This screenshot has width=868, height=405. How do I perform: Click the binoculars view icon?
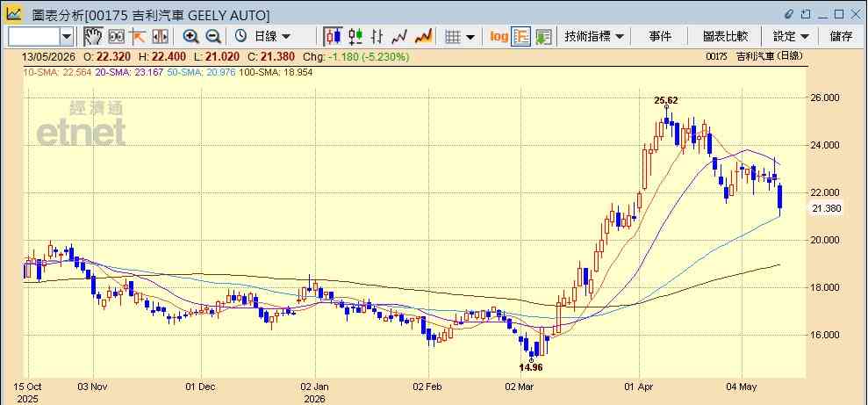point(116,37)
